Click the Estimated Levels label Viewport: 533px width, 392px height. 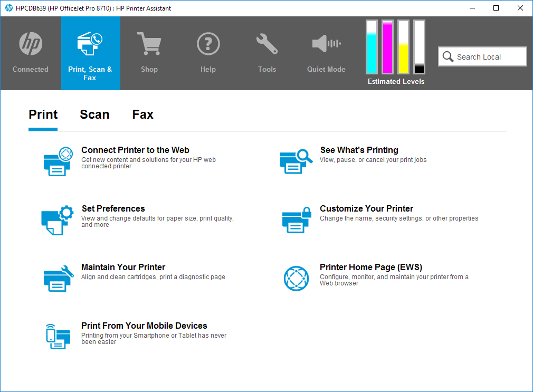pos(396,82)
